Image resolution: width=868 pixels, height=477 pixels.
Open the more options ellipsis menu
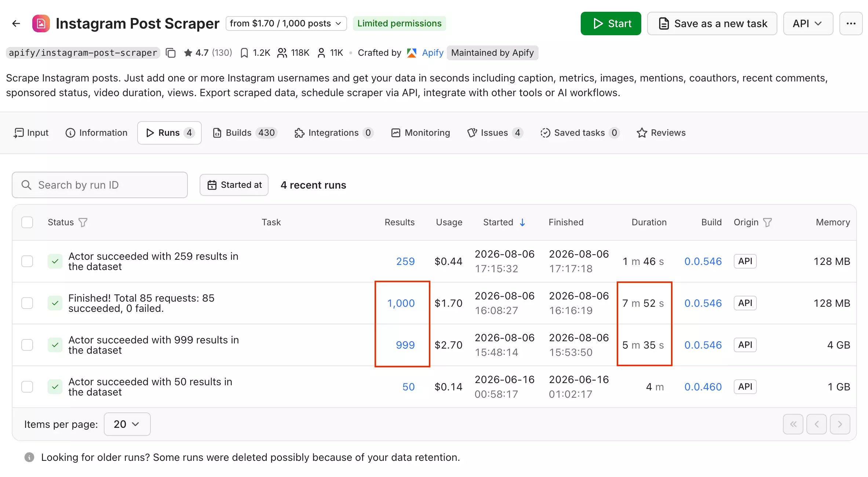[851, 23]
